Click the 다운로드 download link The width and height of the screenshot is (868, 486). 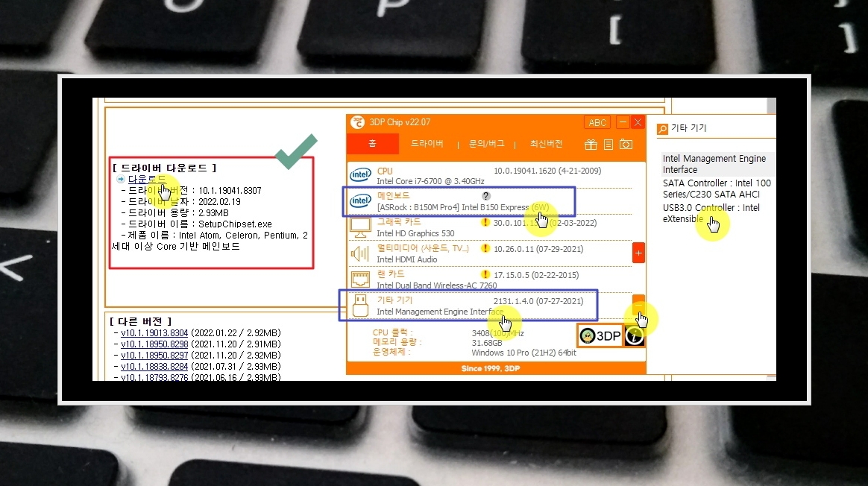[x=147, y=179]
